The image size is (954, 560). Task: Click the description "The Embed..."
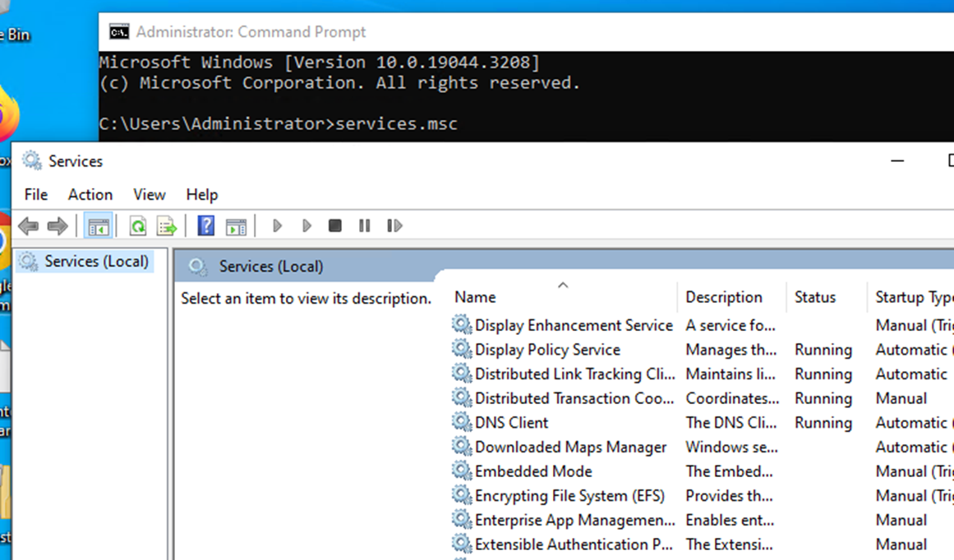(730, 471)
